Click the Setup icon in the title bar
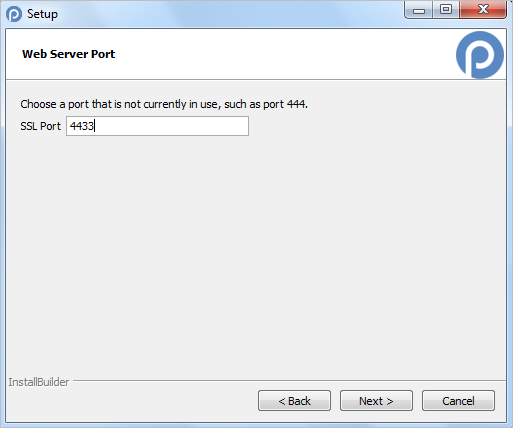 click(x=14, y=14)
